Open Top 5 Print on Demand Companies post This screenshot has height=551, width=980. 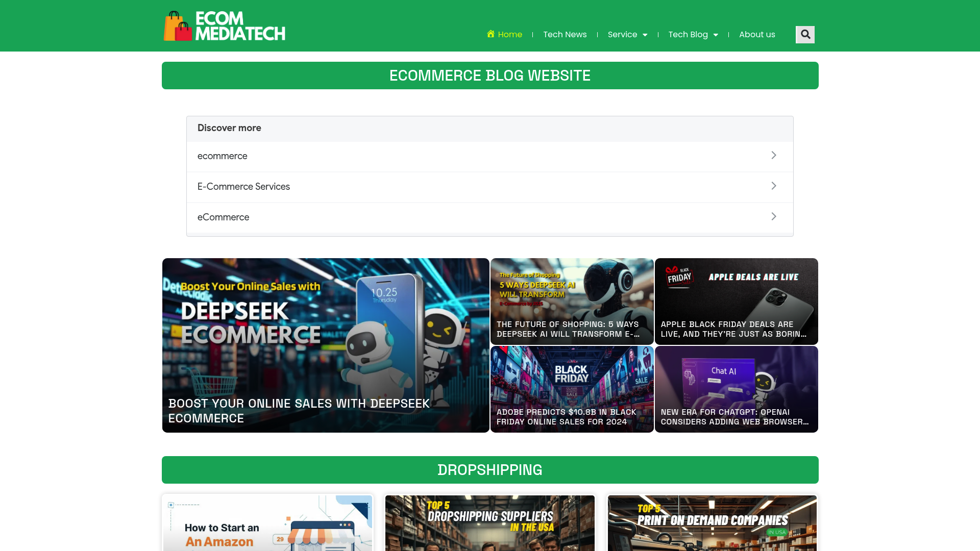pyautogui.click(x=712, y=523)
